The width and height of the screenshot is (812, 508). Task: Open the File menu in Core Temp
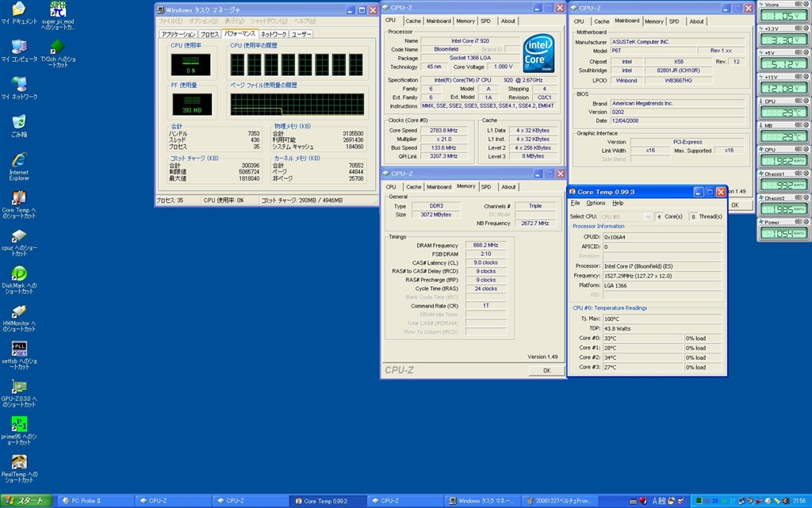576,204
